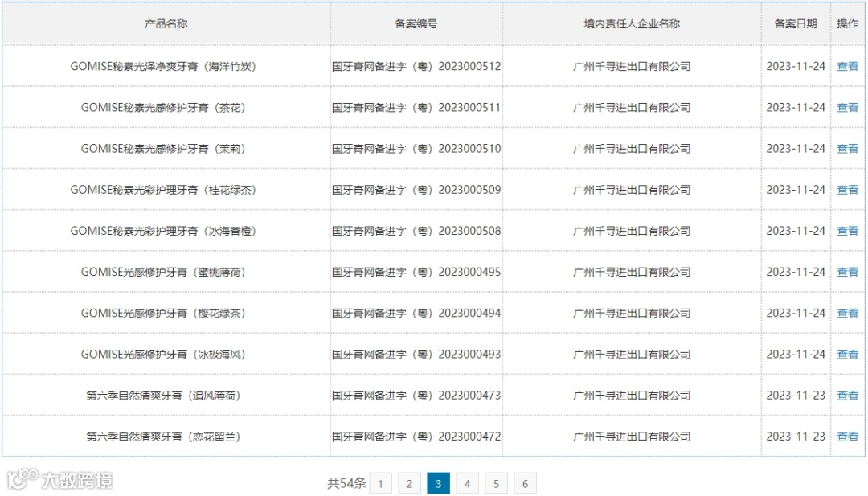Open 查看 link for record 2023000472

coord(847,437)
